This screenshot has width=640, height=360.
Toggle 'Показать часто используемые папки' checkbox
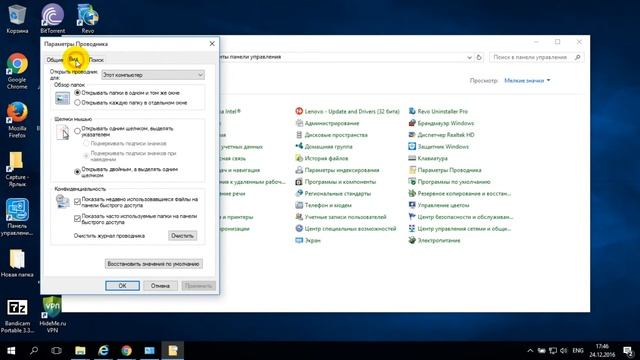click(77, 219)
